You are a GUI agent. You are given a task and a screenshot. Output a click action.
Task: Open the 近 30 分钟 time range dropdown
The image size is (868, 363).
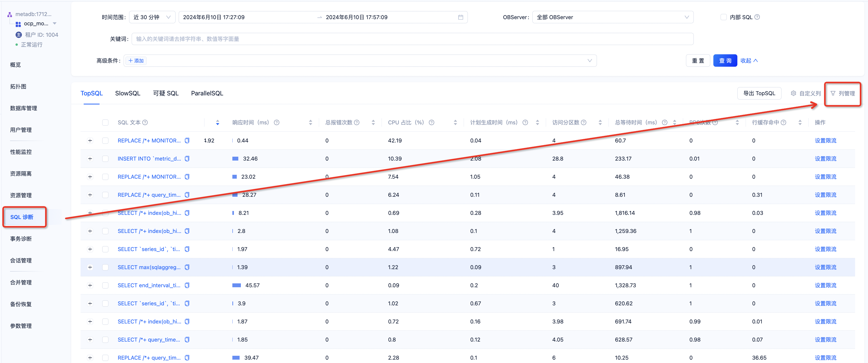(152, 17)
